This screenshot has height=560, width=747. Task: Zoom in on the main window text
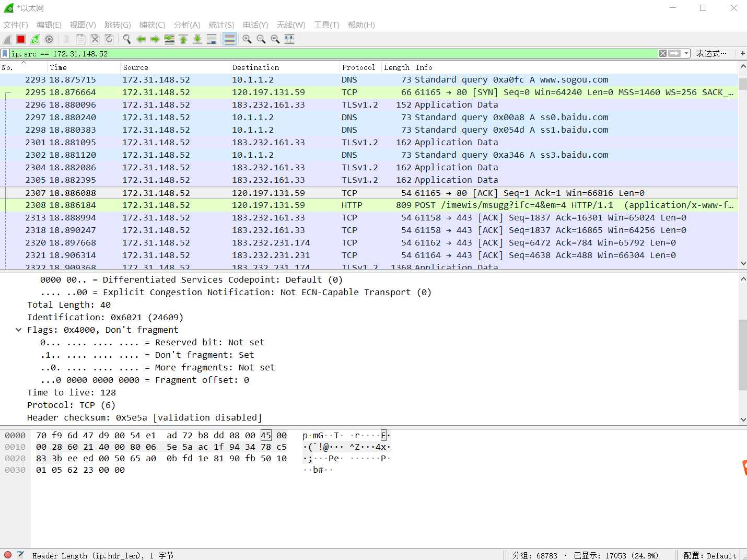(247, 39)
